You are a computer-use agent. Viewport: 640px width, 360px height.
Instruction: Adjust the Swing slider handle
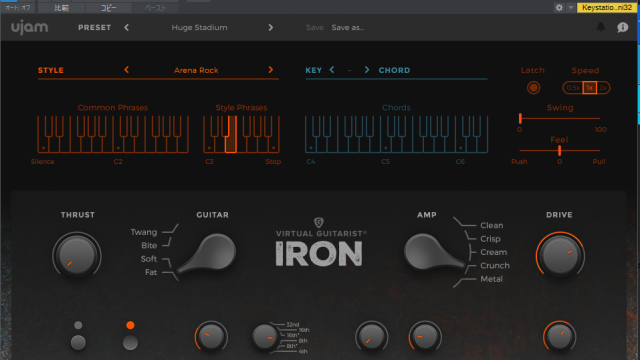click(x=520, y=118)
